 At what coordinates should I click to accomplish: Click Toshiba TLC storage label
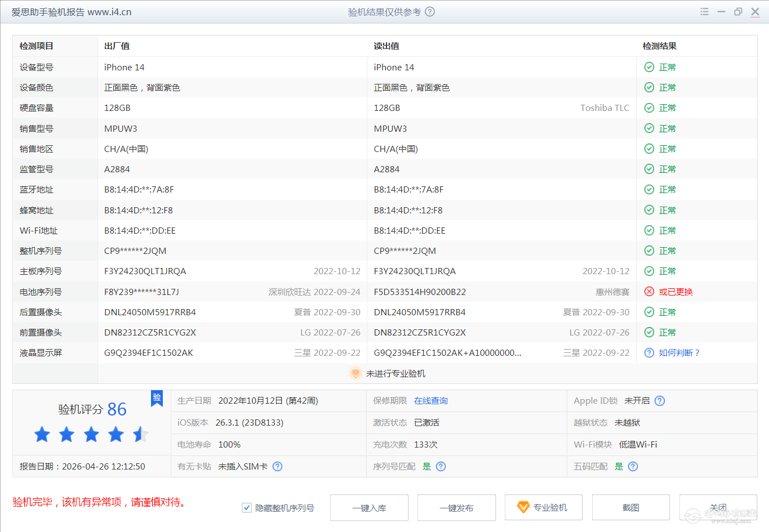click(605, 108)
